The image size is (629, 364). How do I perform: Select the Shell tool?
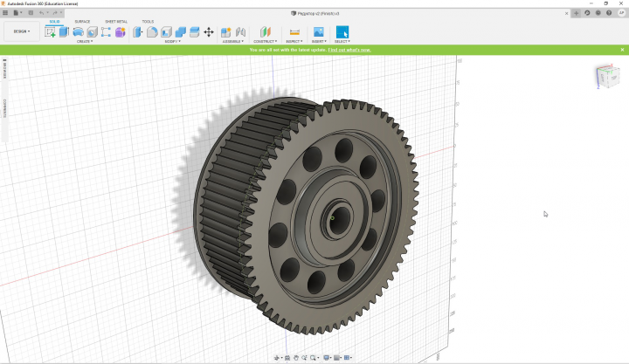tap(167, 32)
